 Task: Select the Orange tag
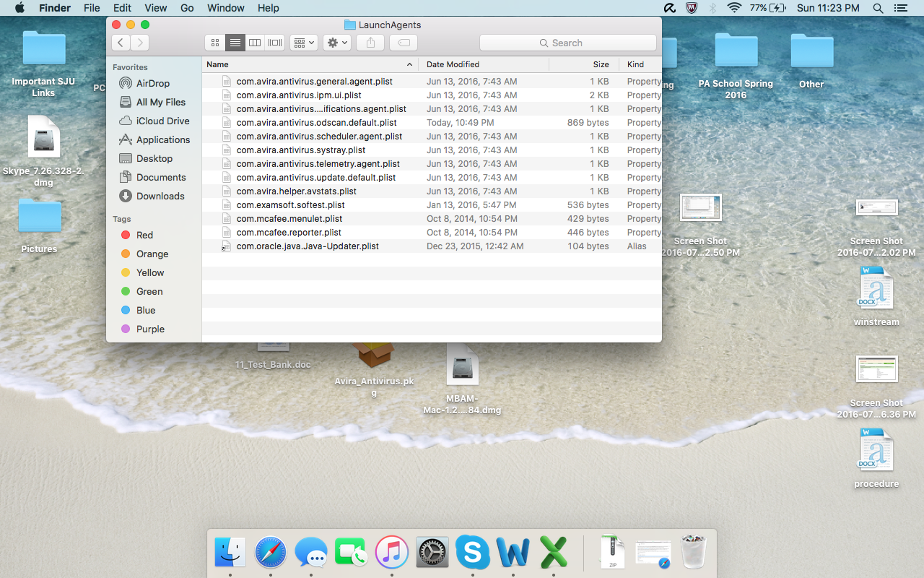144,254
